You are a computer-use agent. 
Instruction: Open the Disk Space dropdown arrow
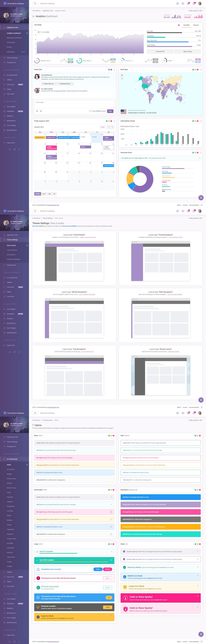(92, 61)
